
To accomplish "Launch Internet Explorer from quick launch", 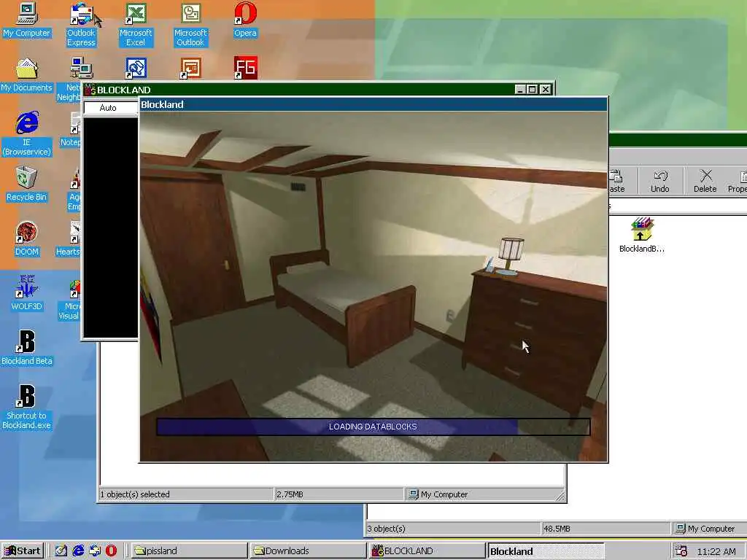I will click(78, 551).
